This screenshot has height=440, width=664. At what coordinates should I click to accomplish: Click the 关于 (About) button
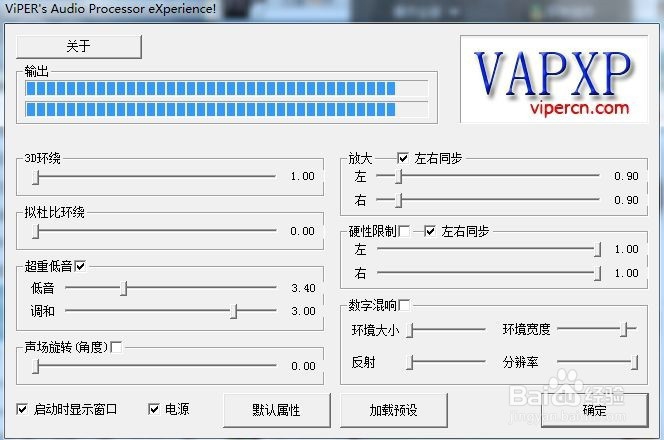tap(79, 47)
